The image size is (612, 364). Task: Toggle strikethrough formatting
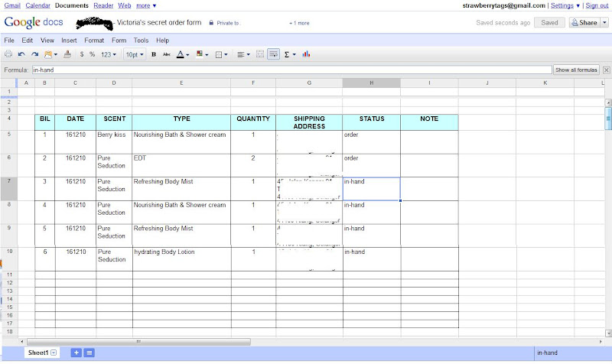coord(167,54)
